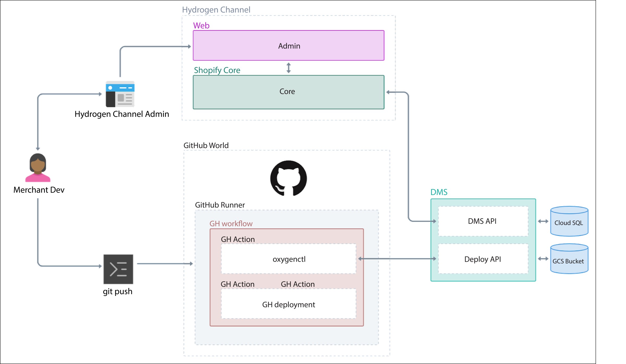
Task: Click the GitHub Octocat logo
Action: 288,178
